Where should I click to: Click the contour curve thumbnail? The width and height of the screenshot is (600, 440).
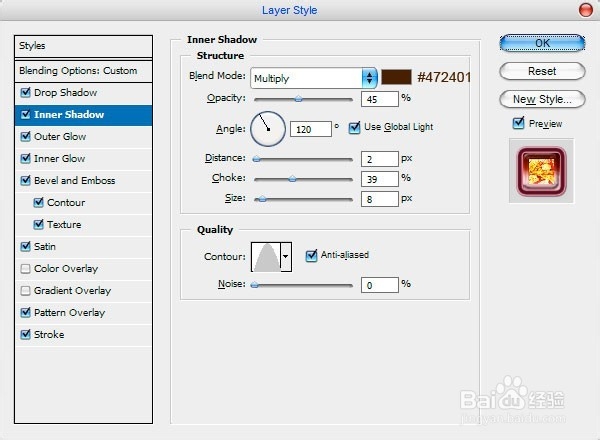266,257
